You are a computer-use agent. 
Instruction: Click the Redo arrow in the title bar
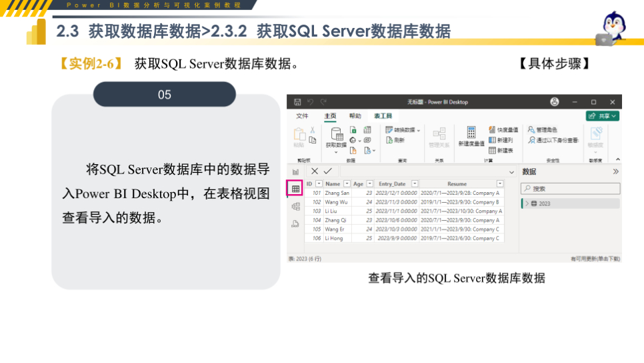click(x=323, y=102)
